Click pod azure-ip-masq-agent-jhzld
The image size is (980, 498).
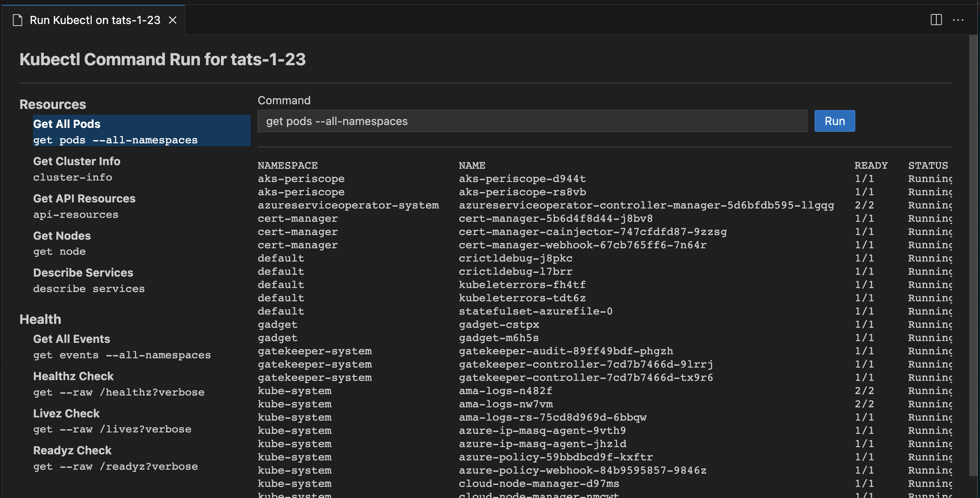pyautogui.click(x=543, y=444)
